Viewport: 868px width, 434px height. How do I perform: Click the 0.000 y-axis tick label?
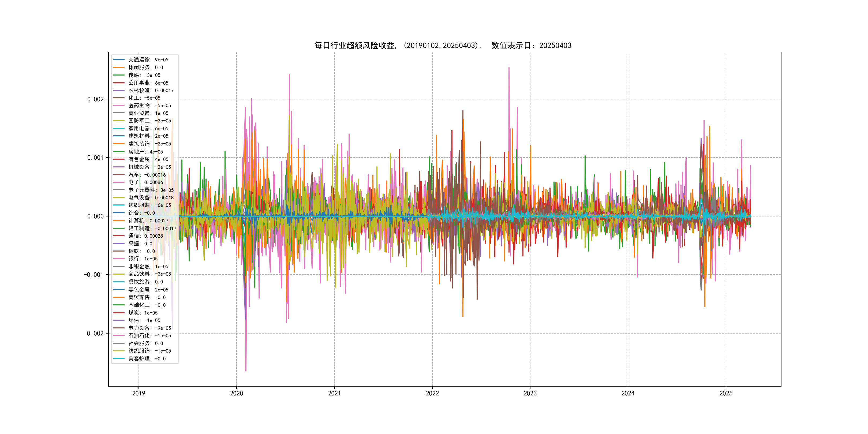(x=95, y=216)
